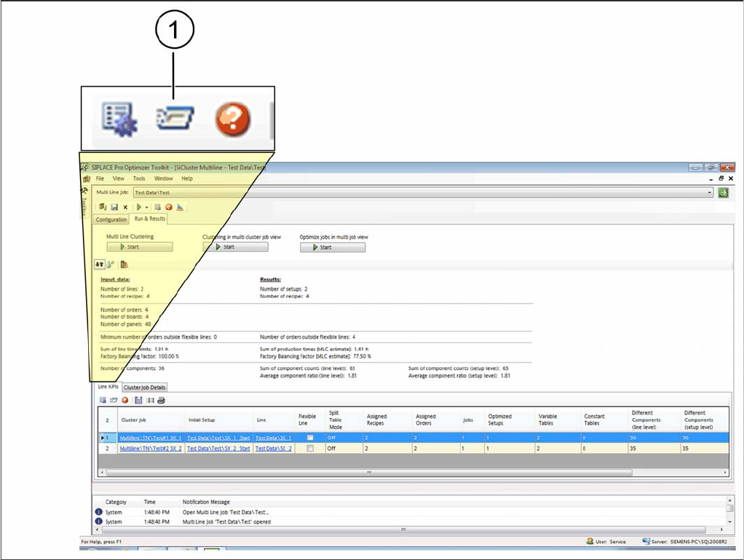The width and height of the screenshot is (744, 560).
Task: Click the Category column header in notifications
Action: click(116, 502)
